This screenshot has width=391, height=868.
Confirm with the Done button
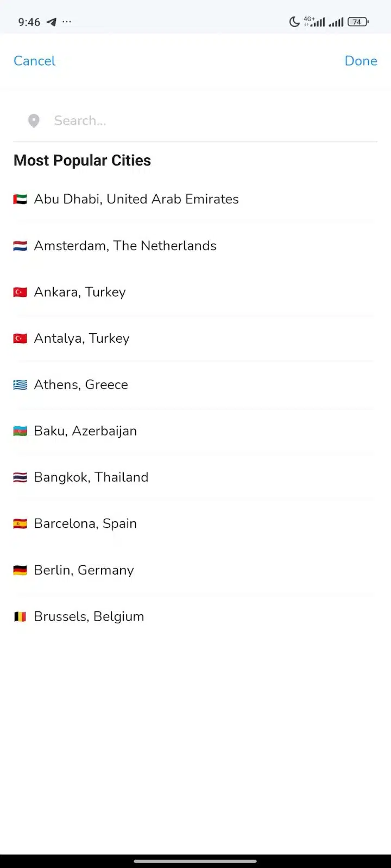(x=361, y=61)
